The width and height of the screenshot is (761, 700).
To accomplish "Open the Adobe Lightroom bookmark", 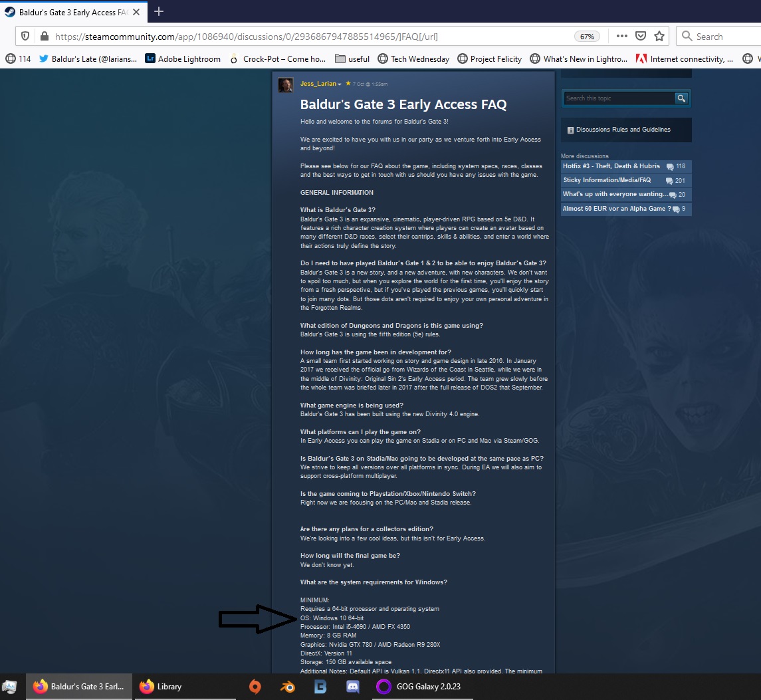I will pyautogui.click(x=183, y=58).
